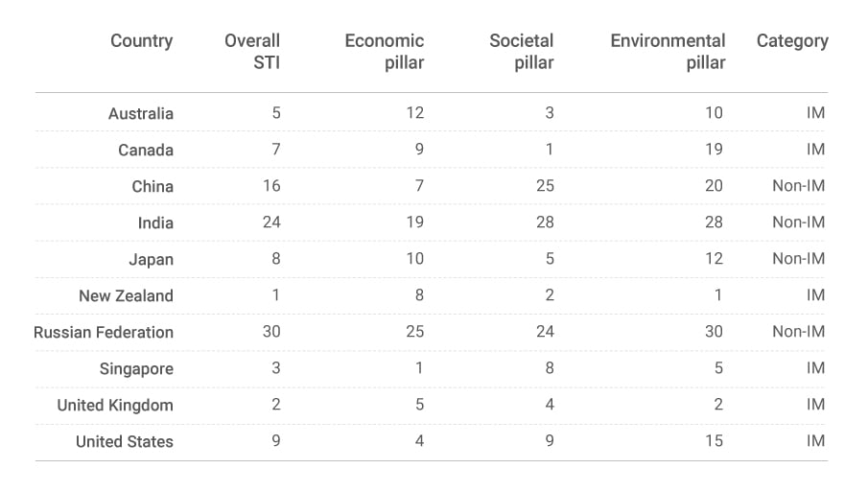Click the Category column header
868x492 pixels.
(791, 41)
